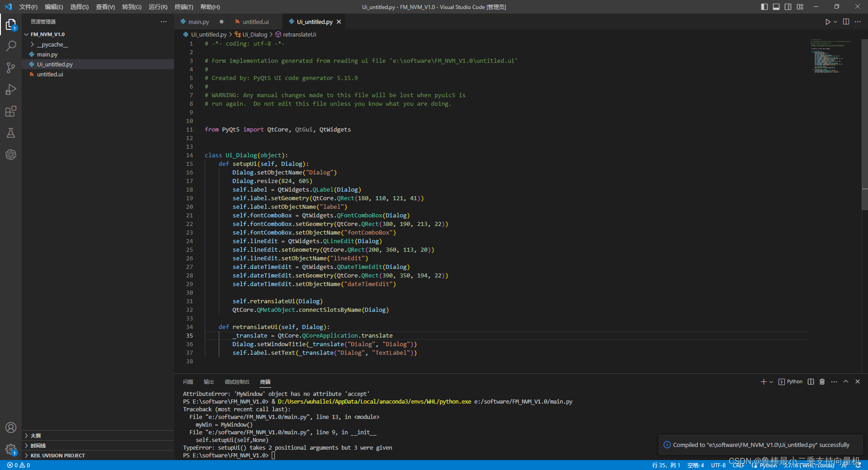The height and width of the screenshot is (470, 868).
Task: Split the editor to the right
Action: click(x=846, y=22)
